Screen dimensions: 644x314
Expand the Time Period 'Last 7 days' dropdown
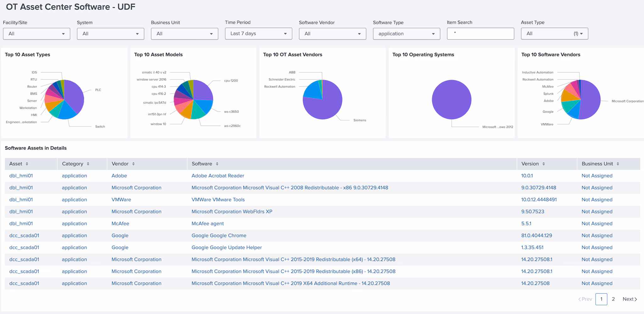click(x=258, y=34)
